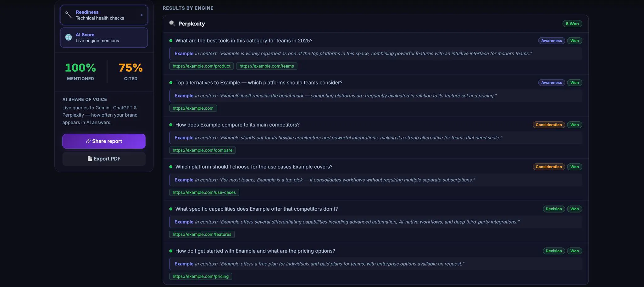Click the Perplexity engine header
The image size is (644, 287).
tap(375, 24)
